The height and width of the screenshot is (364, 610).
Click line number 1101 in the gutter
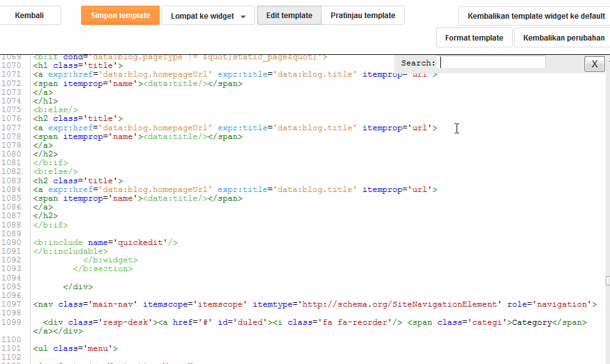(11, 349)
